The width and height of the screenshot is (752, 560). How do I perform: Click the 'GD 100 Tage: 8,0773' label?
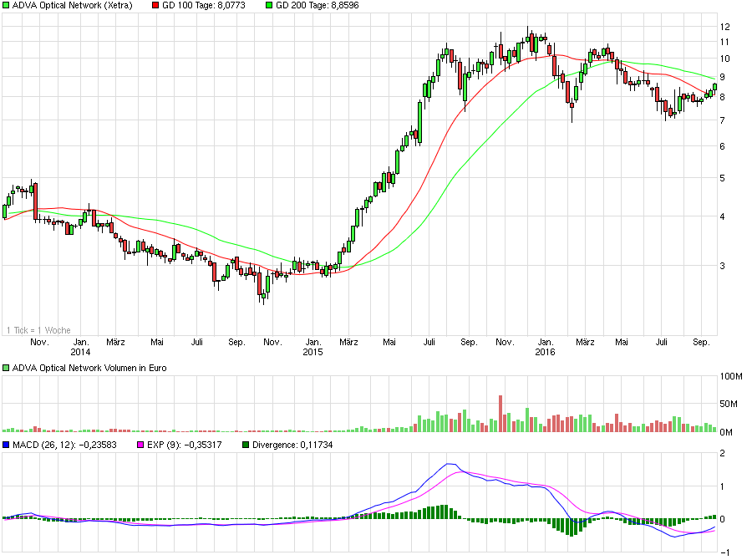pos(204,5)
